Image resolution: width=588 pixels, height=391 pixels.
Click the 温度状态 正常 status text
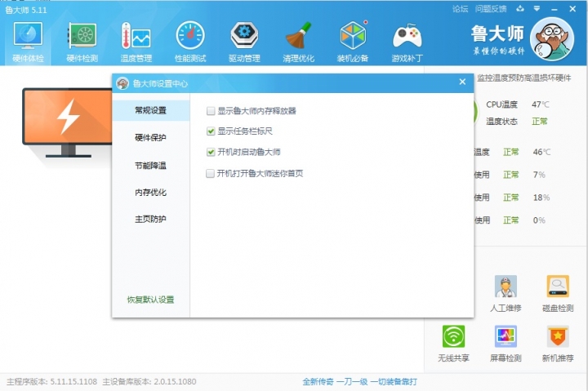[517, 122]
